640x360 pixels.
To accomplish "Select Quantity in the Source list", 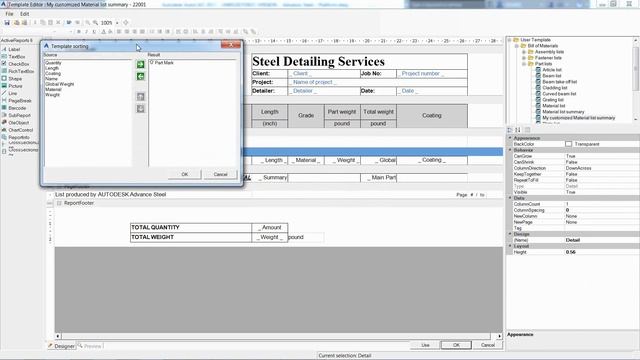I will click(53, 63).
